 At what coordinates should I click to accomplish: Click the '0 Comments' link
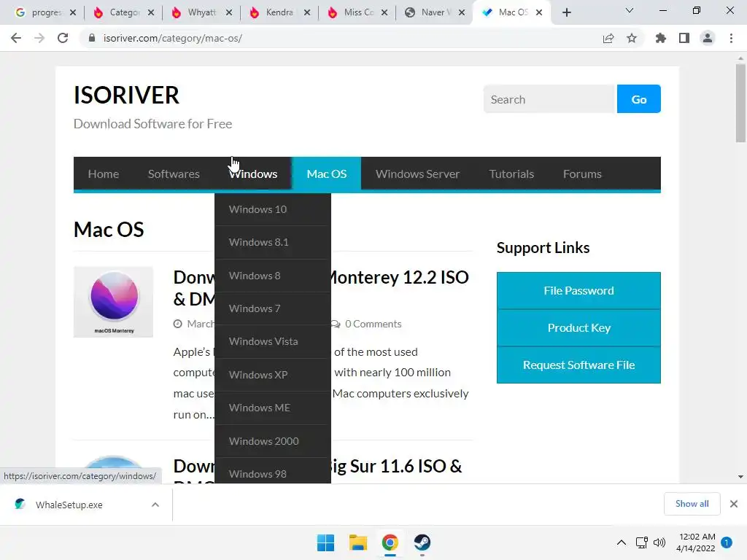coord(373,324)
